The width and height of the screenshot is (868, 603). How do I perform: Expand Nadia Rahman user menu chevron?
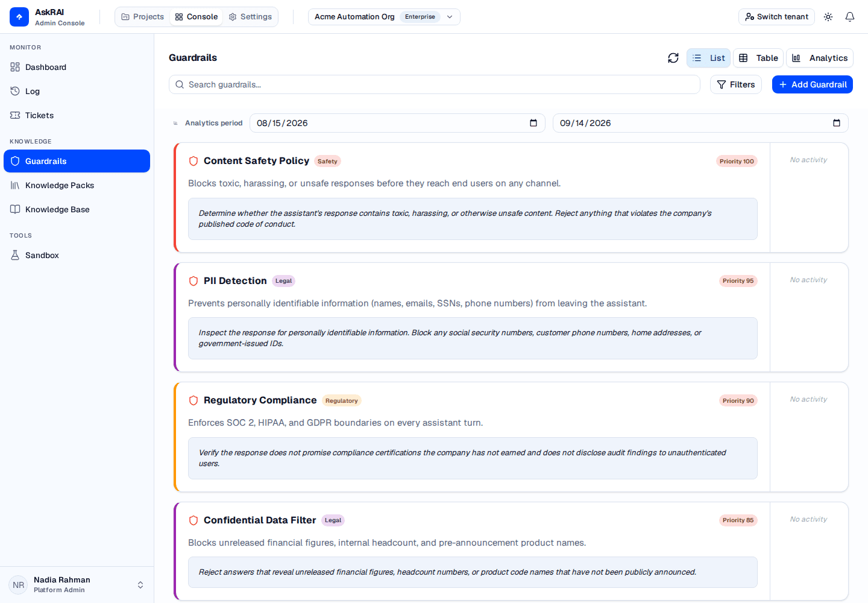(x=140, y=585)
